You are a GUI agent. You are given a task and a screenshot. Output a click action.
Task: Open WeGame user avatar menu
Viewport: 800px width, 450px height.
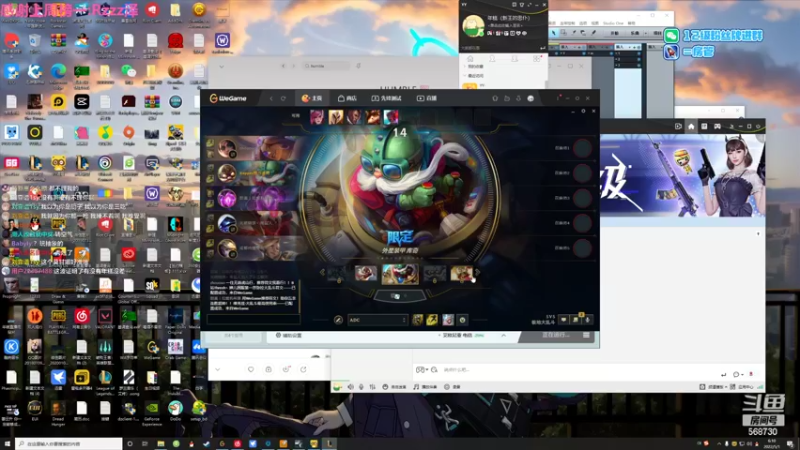[531, 98]
